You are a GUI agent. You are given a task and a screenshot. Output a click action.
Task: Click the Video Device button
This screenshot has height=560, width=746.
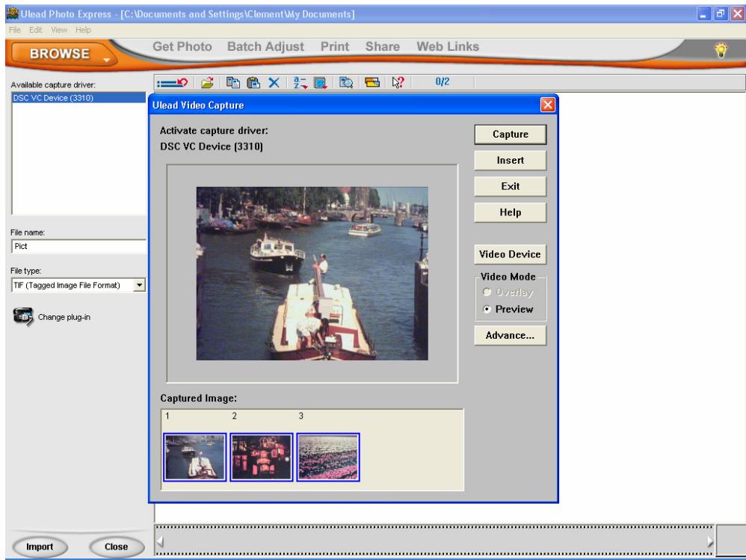(x=510, y=254)
